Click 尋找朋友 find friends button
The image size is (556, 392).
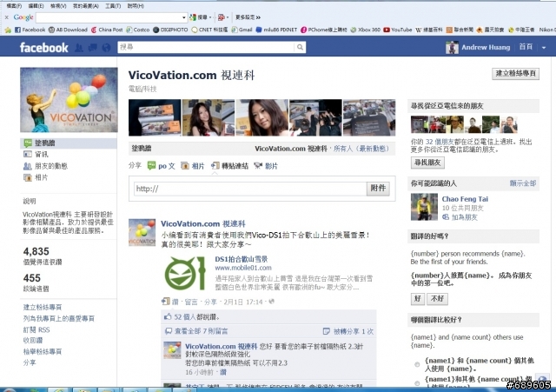click(427, 163)
